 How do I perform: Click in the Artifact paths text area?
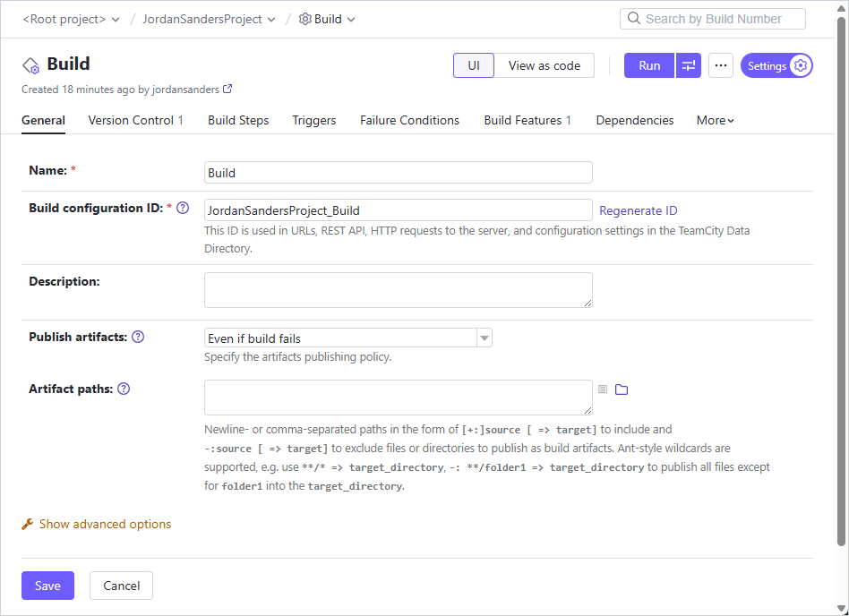pos(398,398)
